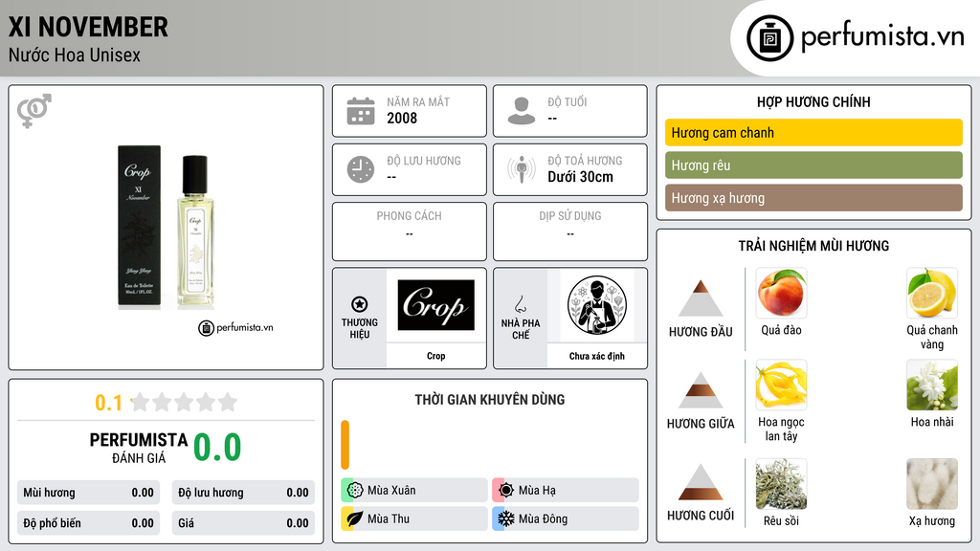This screenshot has width=980, height=551.
Task: Click the star badge icon above Thương hiệu
Action: (360, 304)
